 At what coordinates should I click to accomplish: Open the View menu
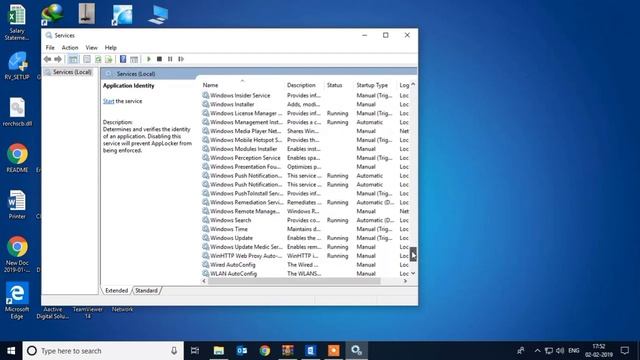[91, 48]
